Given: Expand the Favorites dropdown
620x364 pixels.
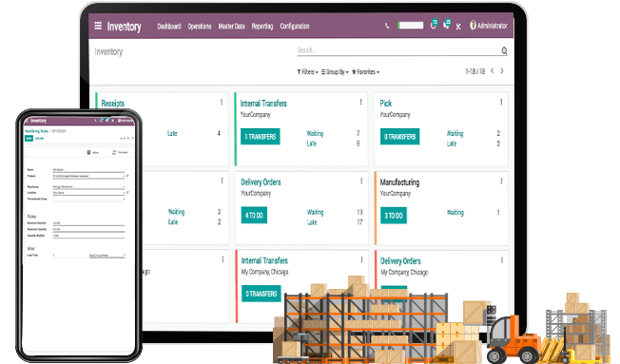Looking at the screenshot, I should 365,72.
